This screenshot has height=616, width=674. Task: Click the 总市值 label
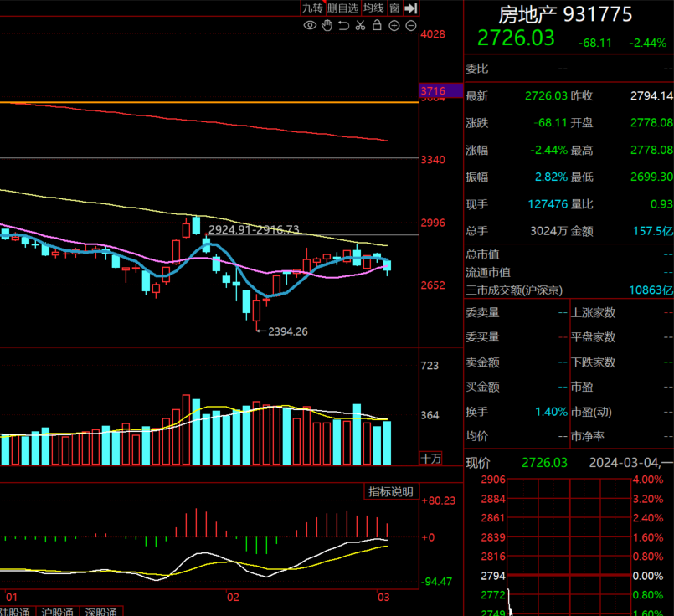(483, 254)
